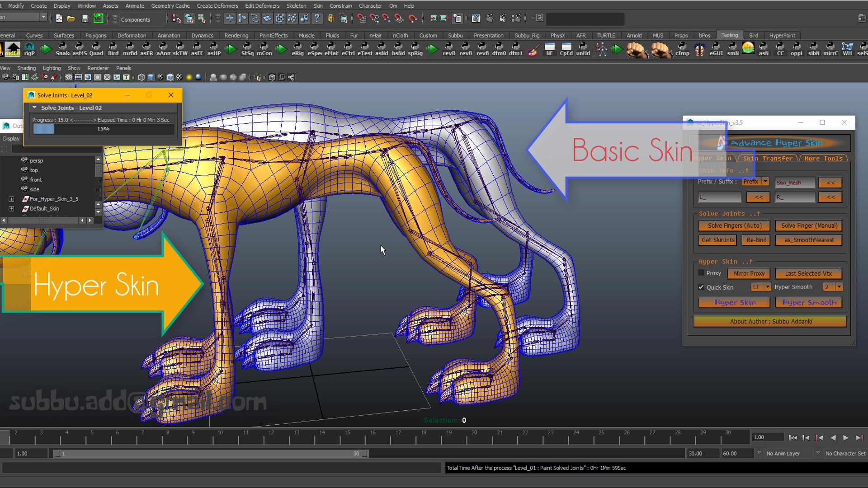Screen dimensions: 868x488
Task: Uncheck the Quick Skin checkbox
Action: point(701,287)
